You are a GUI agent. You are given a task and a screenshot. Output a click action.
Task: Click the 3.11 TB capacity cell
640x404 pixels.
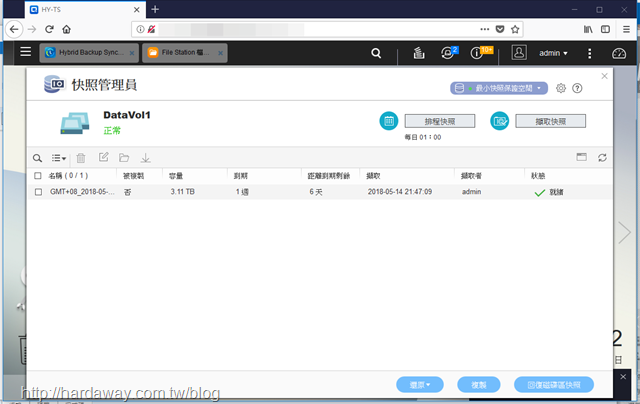182,192
